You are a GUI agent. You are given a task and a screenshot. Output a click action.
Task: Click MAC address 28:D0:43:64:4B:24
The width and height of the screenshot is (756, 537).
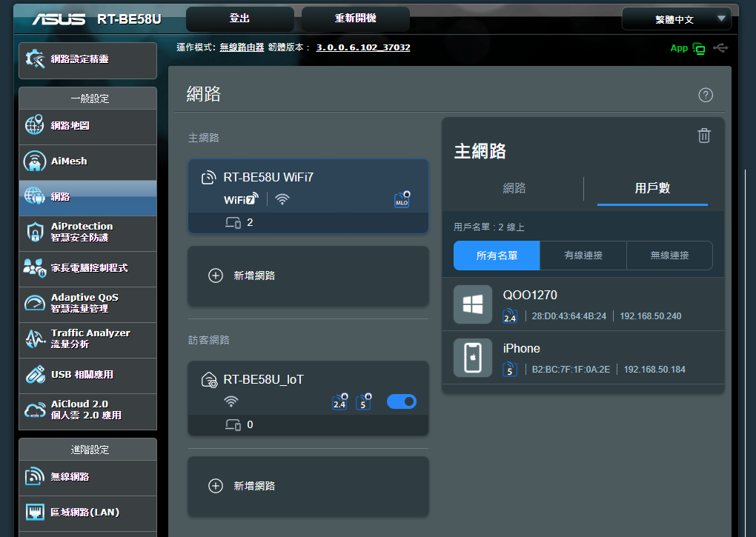pyautogui.click(x=569, y=316)
